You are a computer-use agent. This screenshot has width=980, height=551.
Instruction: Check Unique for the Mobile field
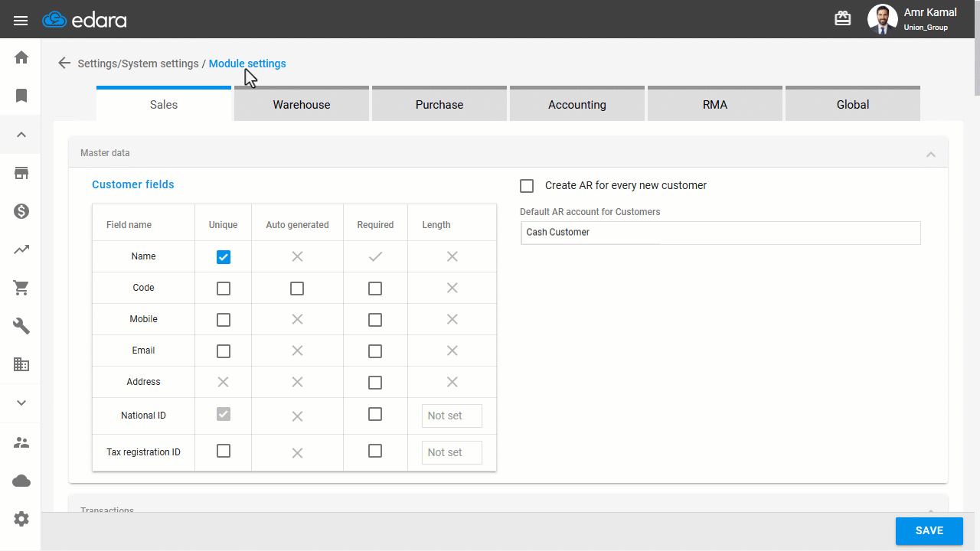(224, 320)
